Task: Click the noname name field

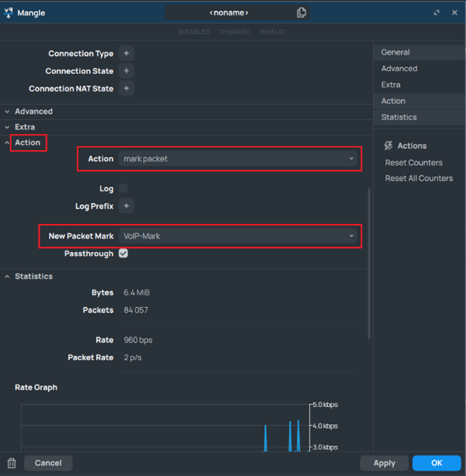Action: point(229,12)
